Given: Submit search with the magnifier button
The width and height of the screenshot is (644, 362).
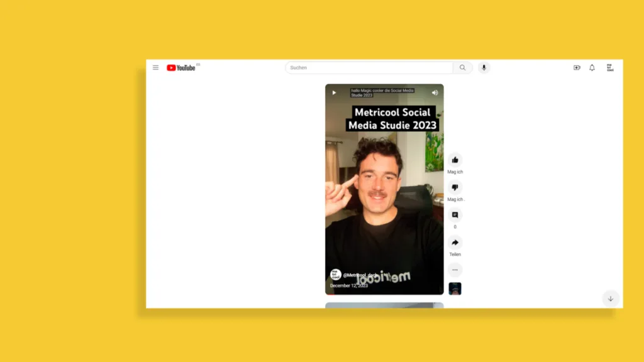Looking at the screenshot, I should pyautogui.click(x=462, y=68).
